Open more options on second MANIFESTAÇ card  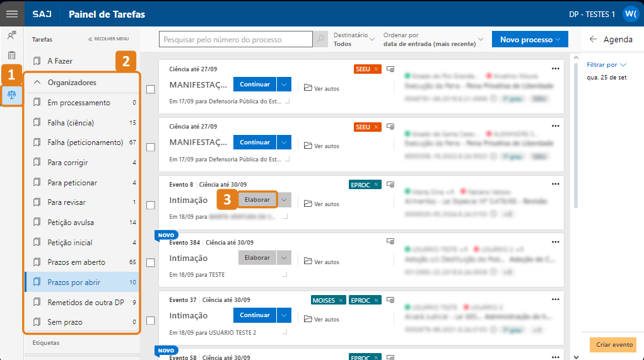click(555, 126)
